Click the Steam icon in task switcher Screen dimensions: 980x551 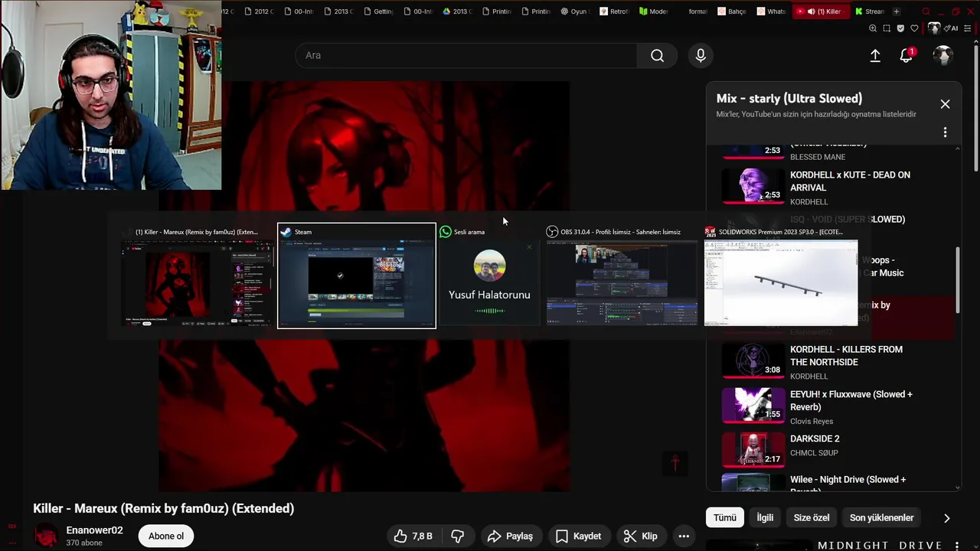tap(286, 232)
